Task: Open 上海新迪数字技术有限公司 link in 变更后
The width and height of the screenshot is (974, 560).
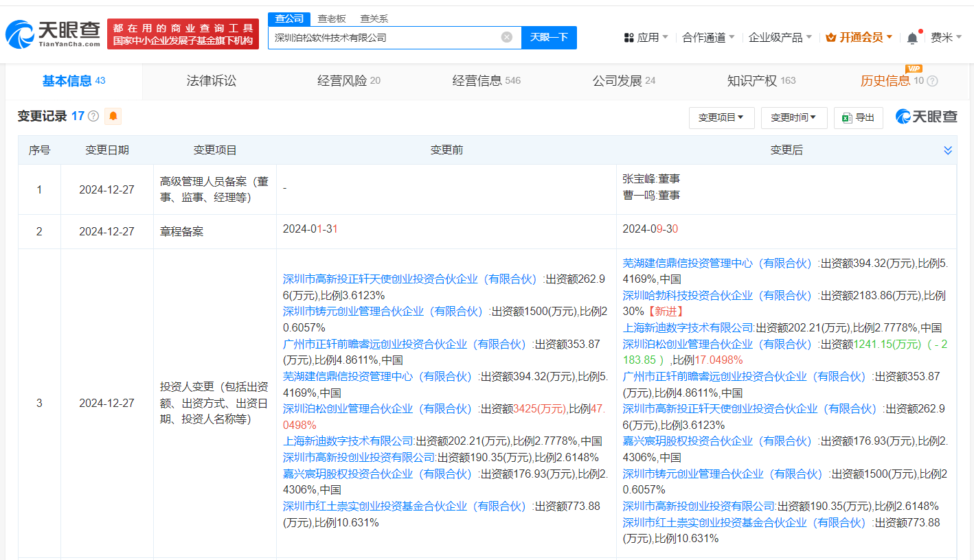Action: (688, 327)
